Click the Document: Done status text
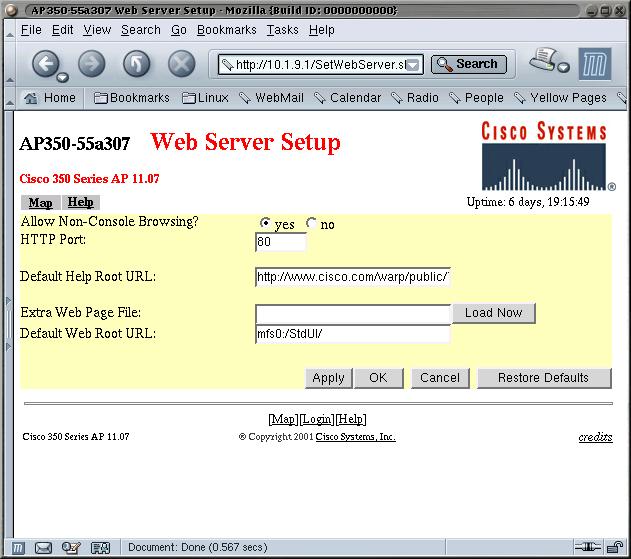This screenshot has height=559, width=631. pos(198,547)
